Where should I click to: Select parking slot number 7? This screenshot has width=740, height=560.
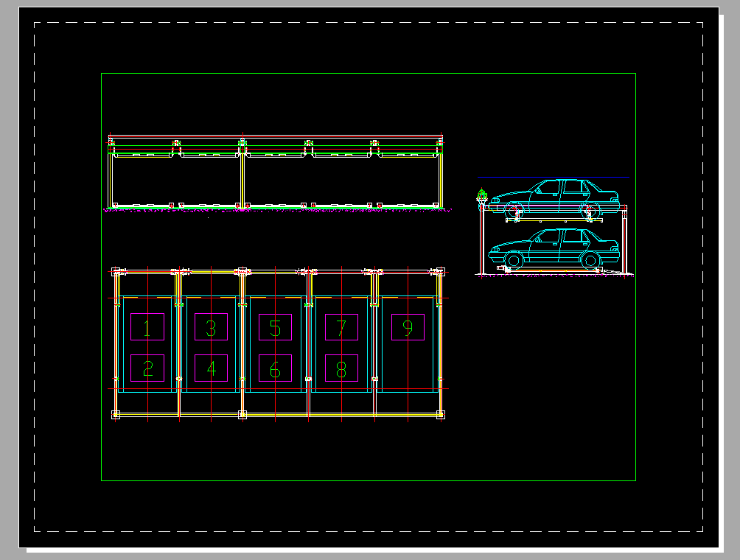342,326
